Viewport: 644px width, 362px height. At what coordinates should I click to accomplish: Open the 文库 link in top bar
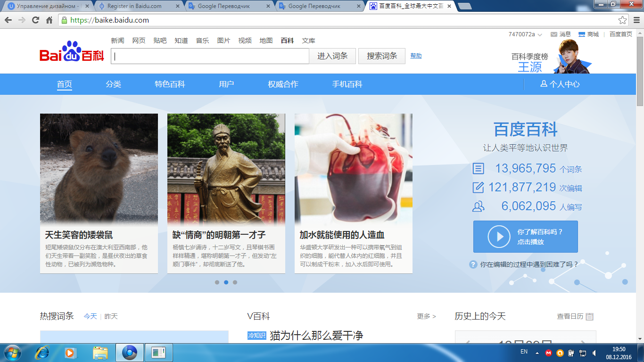click(x=308, y=41)
